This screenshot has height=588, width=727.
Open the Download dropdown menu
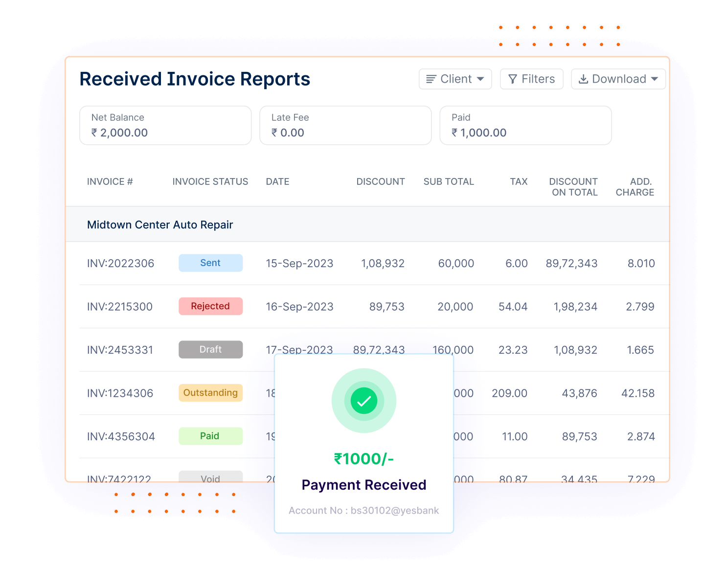coord(618,79)
